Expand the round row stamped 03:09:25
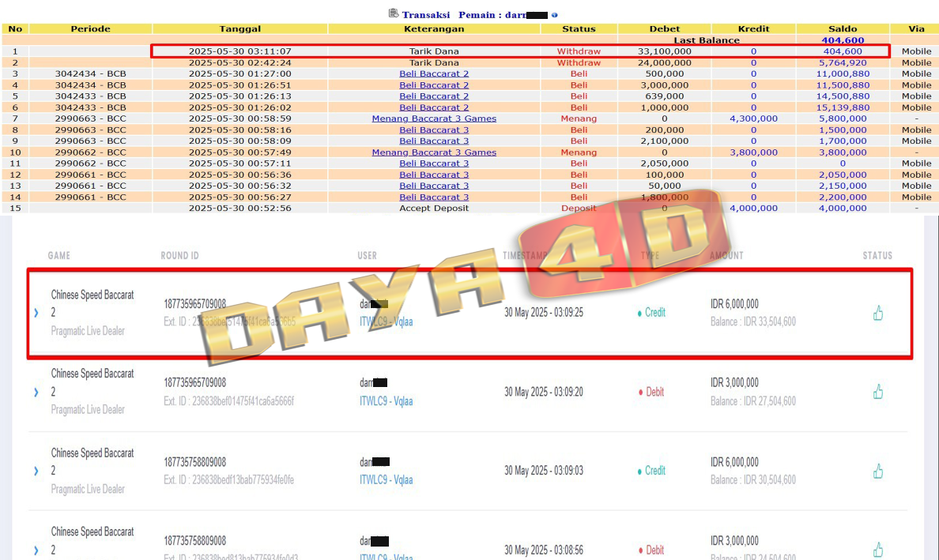This screenshot has height=560, width=939. point(36,312)
